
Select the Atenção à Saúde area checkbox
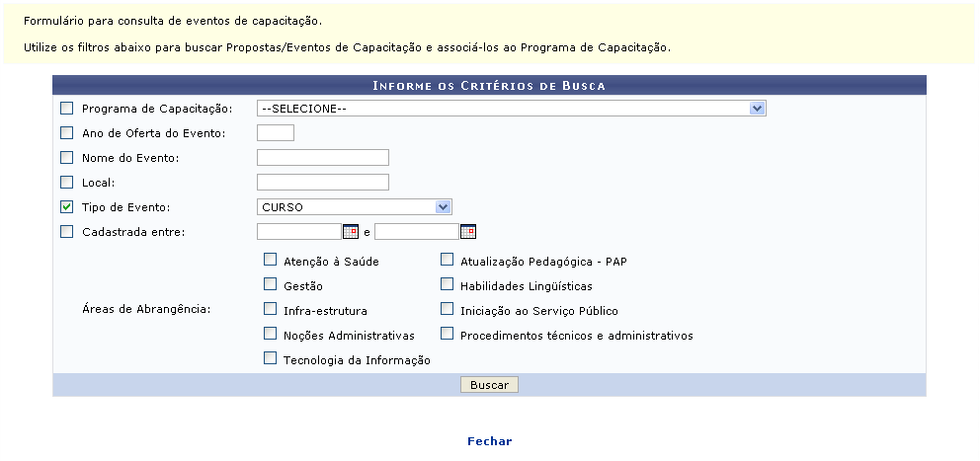(x=271, y=261)
